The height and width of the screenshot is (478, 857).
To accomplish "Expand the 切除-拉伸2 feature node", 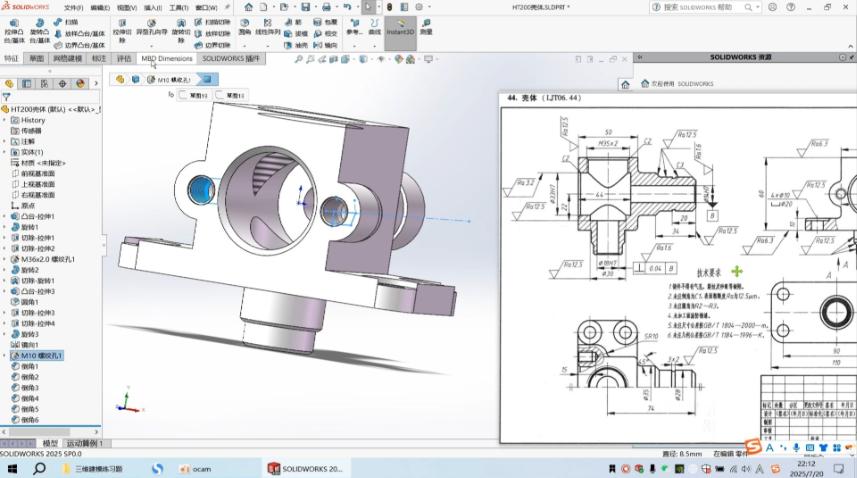I will [x=5, y=249].
